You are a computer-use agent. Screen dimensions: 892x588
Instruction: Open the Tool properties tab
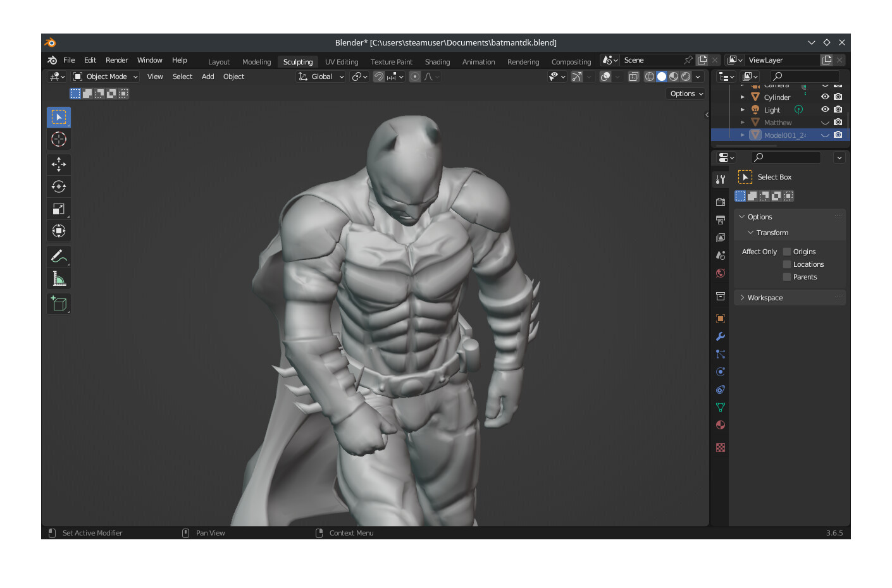720,180
